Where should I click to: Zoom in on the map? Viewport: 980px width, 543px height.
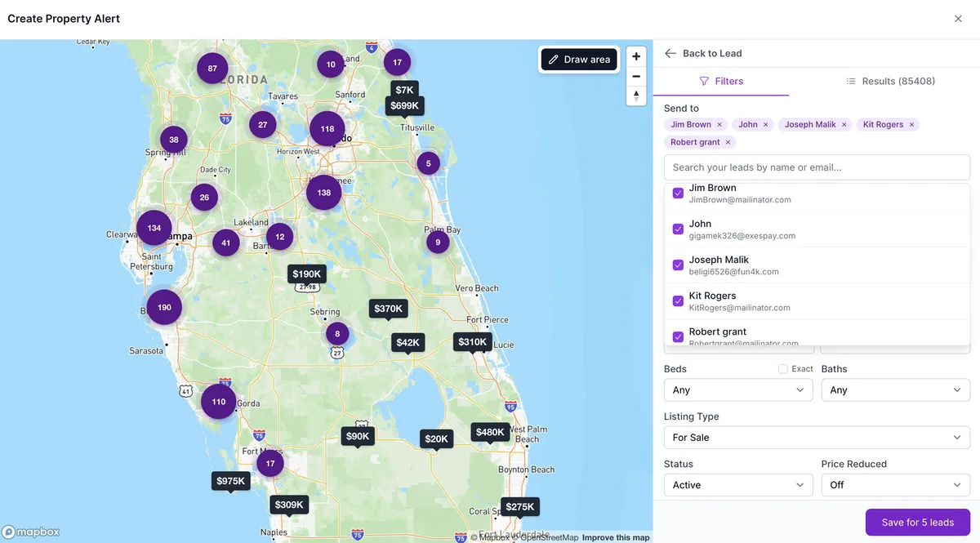(636, 56)
